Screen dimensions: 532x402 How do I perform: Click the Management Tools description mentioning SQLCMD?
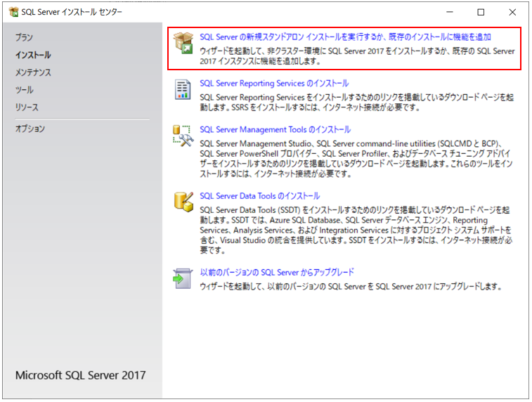pos(356,159)
